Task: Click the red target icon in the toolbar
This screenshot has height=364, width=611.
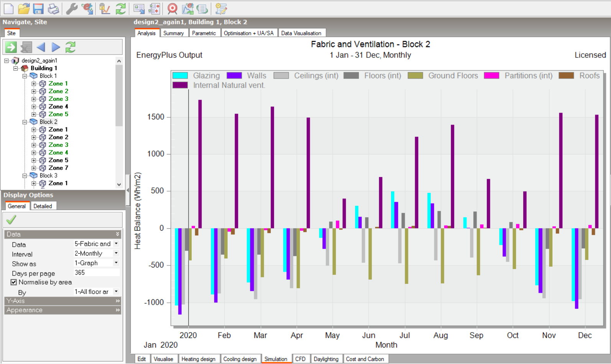Action: [x=172, y=8]
